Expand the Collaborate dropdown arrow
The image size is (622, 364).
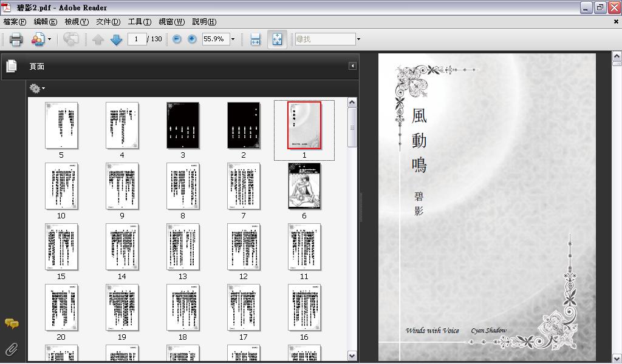[49, 39]
